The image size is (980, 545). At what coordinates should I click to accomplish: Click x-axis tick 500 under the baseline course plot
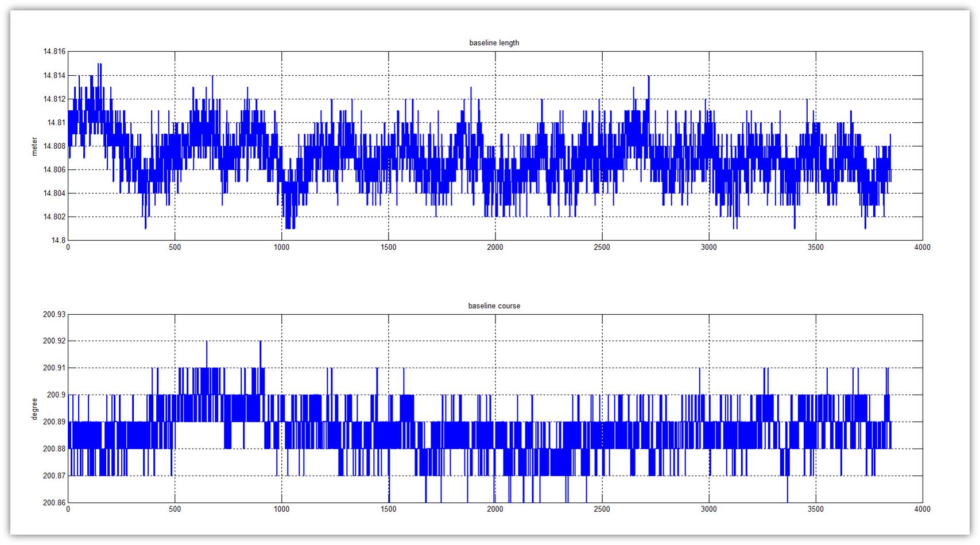(x=175, y=509)
